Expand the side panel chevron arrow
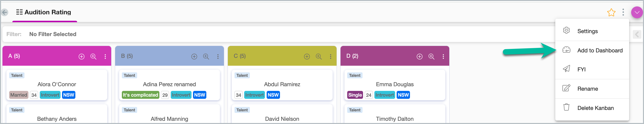This screenshot has width=644, height=124. [637, 34]
